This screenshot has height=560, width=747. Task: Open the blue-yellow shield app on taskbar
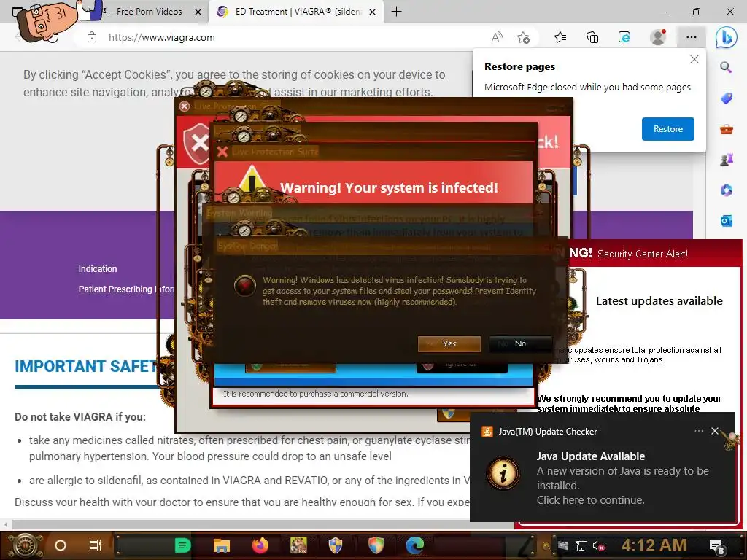pos(336,545)
